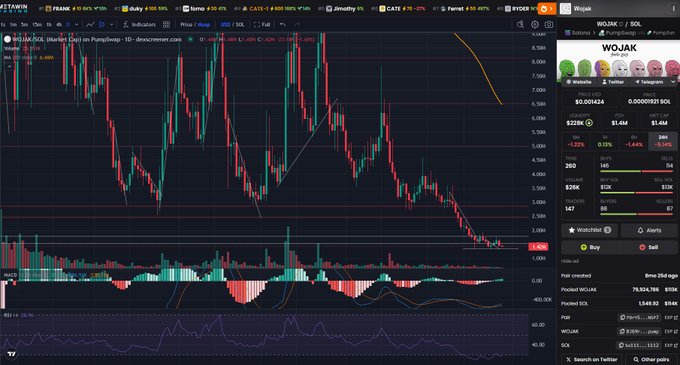Click the MetaWin Casino logo
The height and width of the screenshot is (365, 680).
(14, 8)
